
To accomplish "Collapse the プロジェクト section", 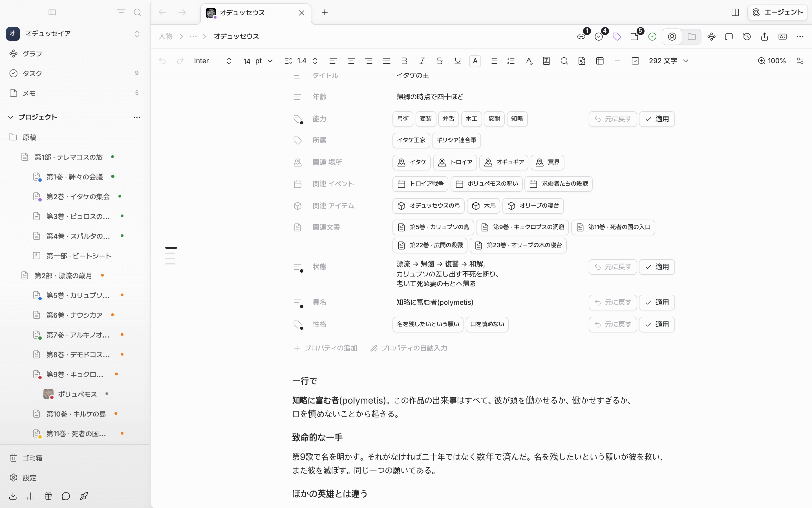I will coord(11,117).
